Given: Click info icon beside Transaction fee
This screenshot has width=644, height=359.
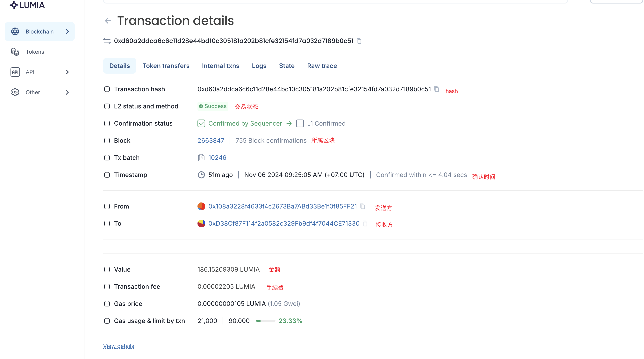Looking at the screenshot, I should 107,286.
